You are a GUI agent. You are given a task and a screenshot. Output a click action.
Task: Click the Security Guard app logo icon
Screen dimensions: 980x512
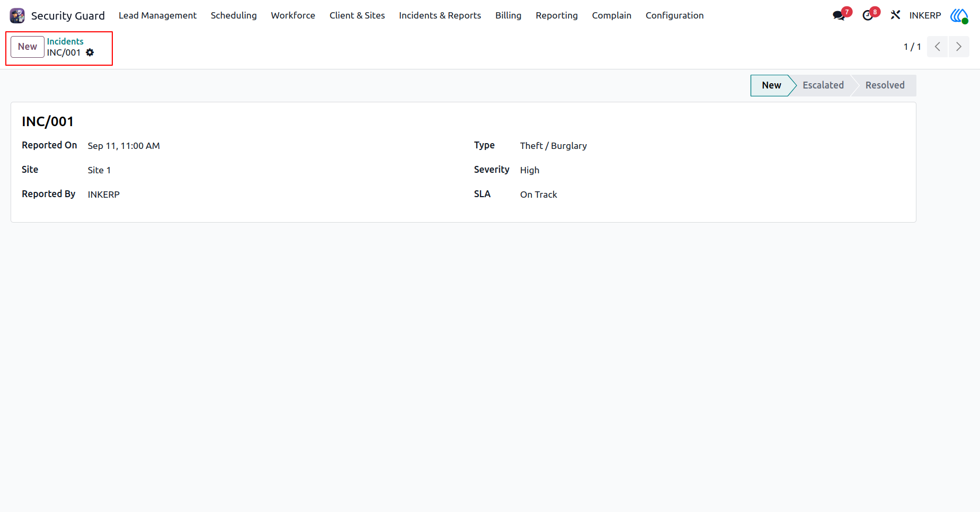17,15
